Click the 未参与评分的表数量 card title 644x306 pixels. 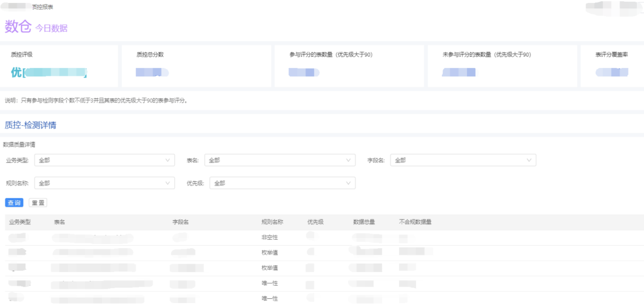pyautogui.click(x=487, y=55)
